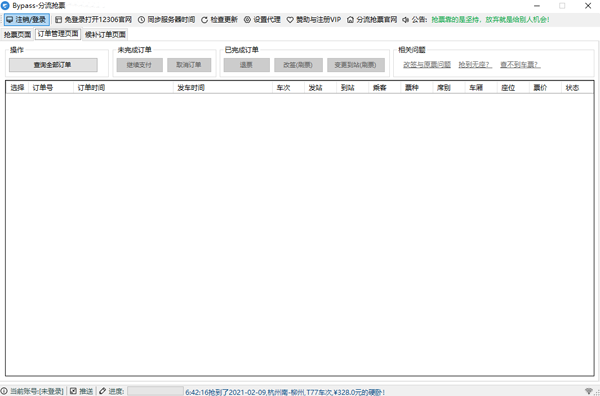The image size is (600, 396).
Task: Open the 分流抢票官网 home icon
Action: click(x=350, y=20)
